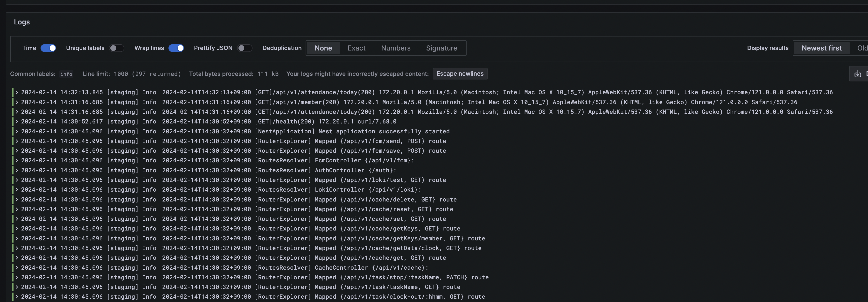This screenshot has height=302, width=868.
Task: Click the Escape newlines button
Action: 460,73
